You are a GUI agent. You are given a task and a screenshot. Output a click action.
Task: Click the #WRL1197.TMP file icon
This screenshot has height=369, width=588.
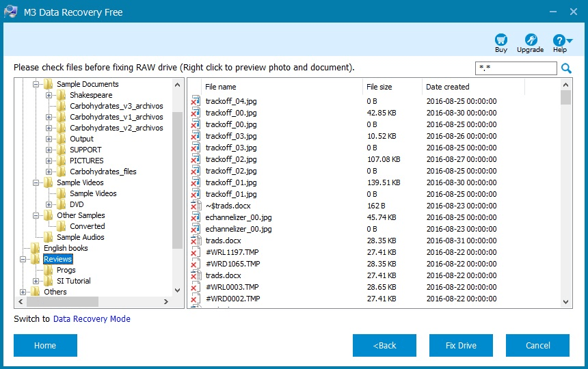click(196, 252)
